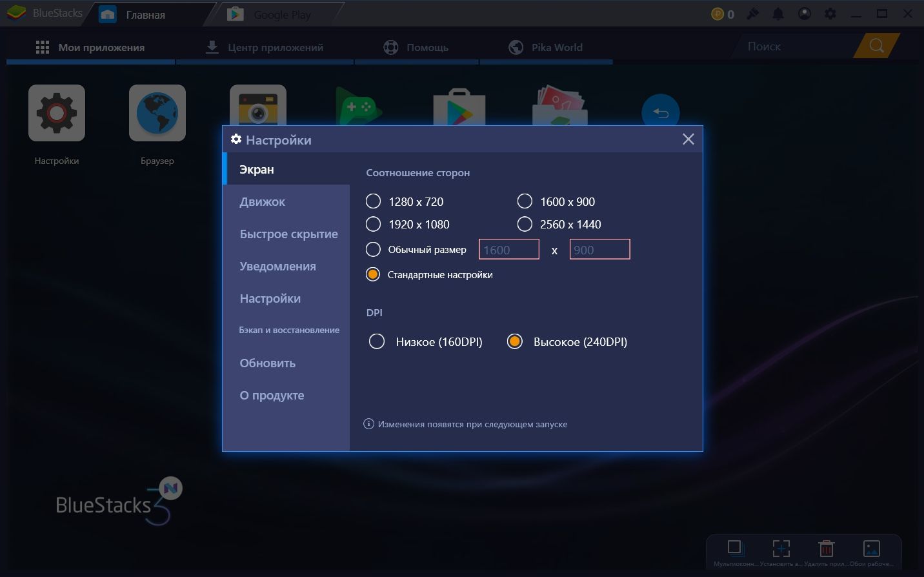This screenshot has width=924, height=577.
Task: Open the Camera app icon
Action: coord(258,105)
